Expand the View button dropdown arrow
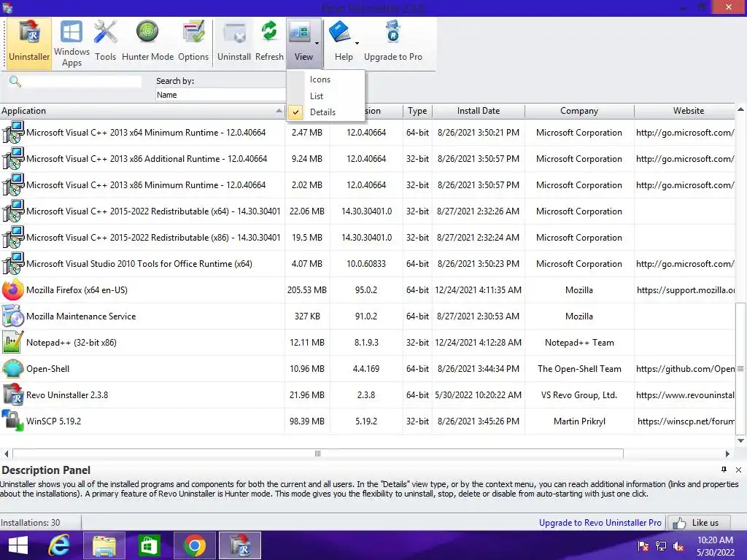747x560 pixels. pos(317,43)
